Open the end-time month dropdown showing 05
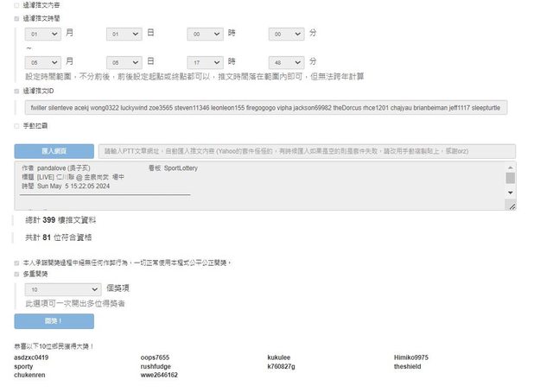Viewport: 553px width, 392px height. (43, 62)
